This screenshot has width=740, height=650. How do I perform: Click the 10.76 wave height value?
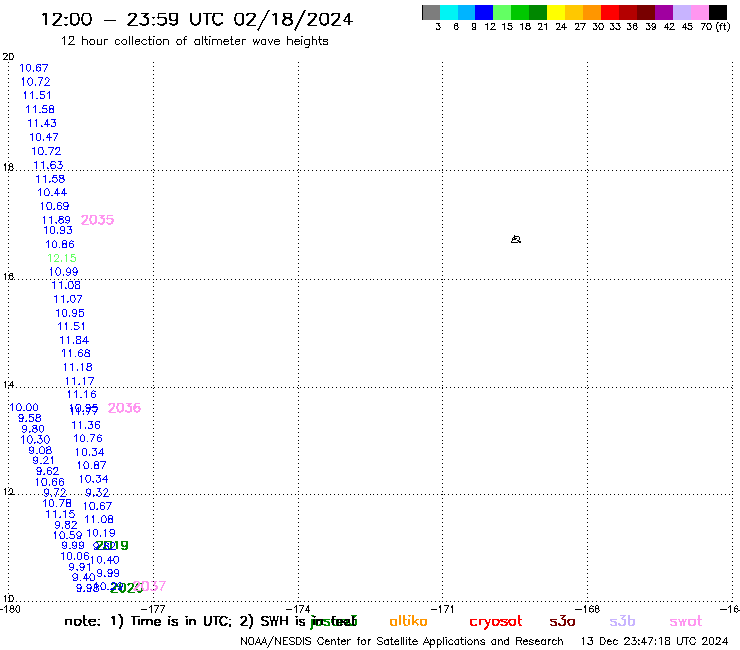click(88, 439)
